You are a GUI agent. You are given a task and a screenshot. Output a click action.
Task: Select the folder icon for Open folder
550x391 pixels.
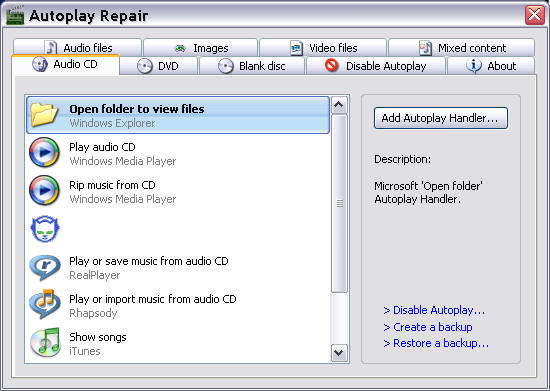pos(44,115)
